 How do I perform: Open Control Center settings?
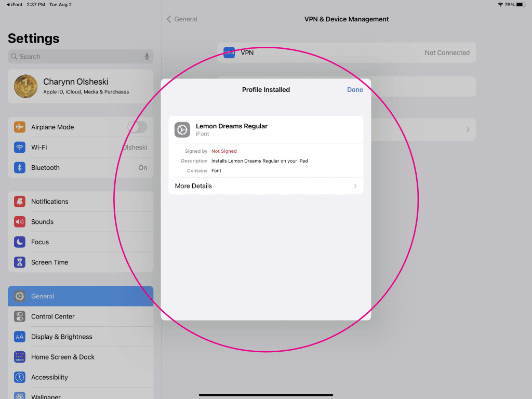click(81, 316)
